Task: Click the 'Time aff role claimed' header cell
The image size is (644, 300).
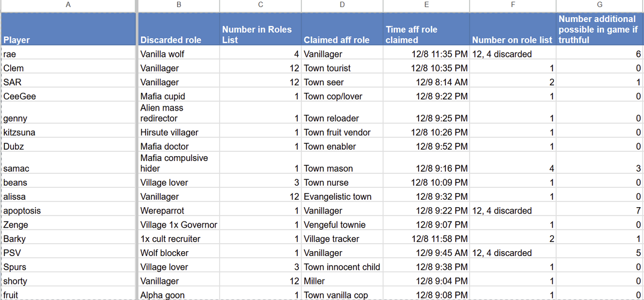Action: pos(411,34)
